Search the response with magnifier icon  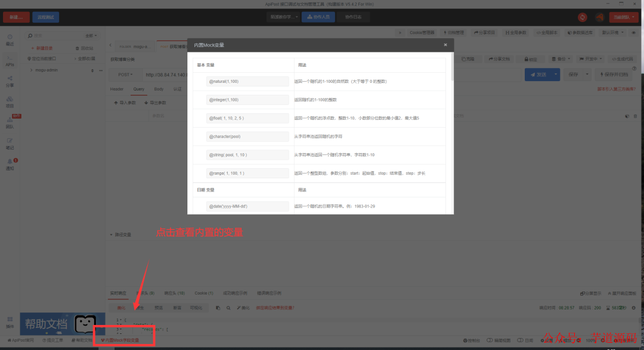(x=228, y=308)
